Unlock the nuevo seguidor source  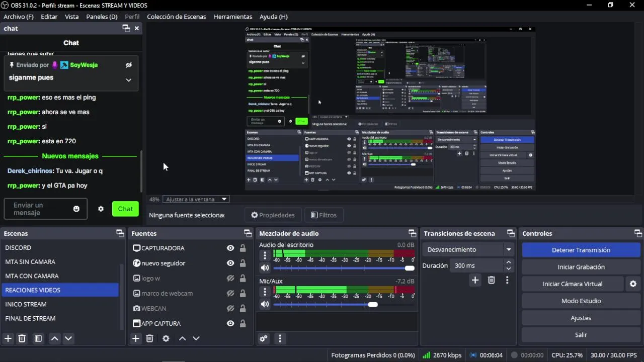click(x=243, y=263)
